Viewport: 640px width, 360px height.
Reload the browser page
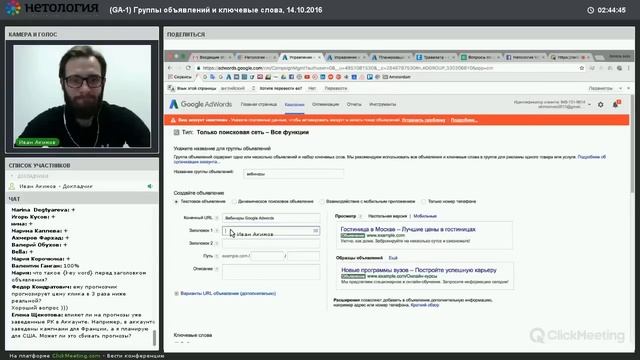coord(188,68)
